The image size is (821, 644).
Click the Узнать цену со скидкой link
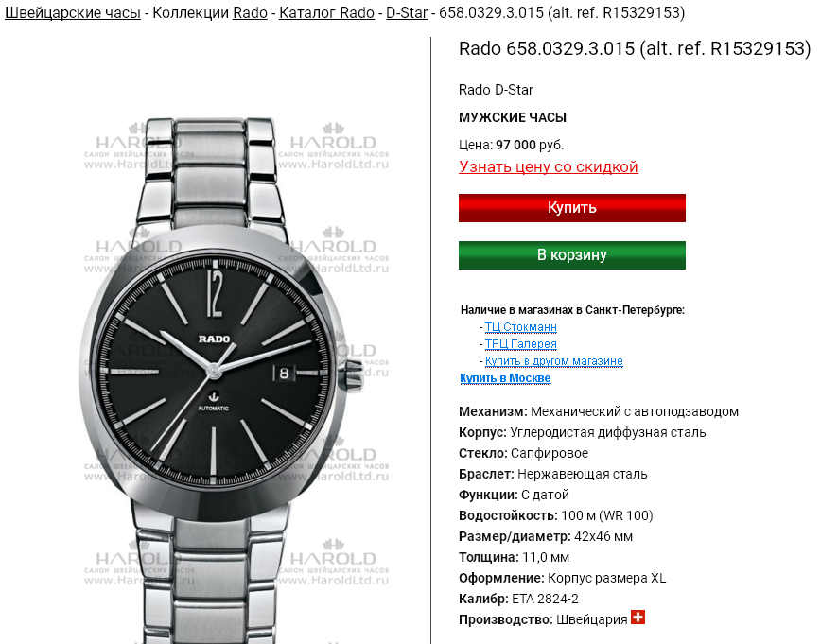(549, 166)
